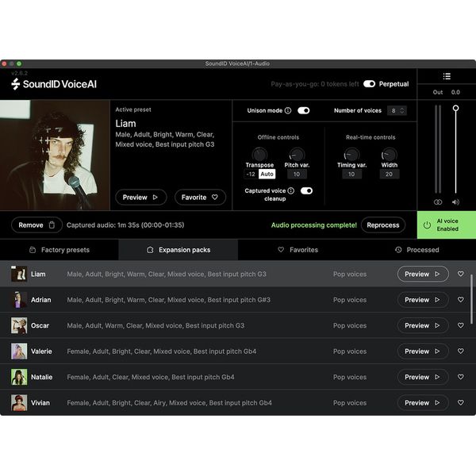Click the Pitch var. value field

click(x=297, y=174)
